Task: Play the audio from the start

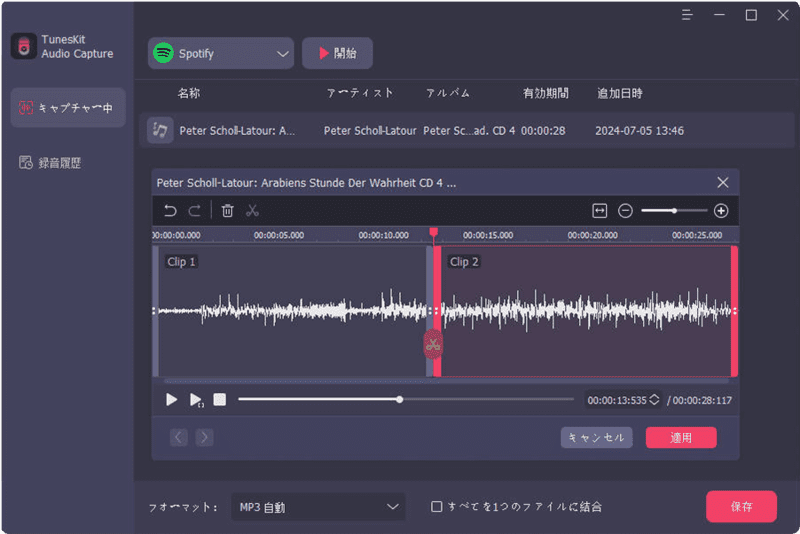Action: 171,399
